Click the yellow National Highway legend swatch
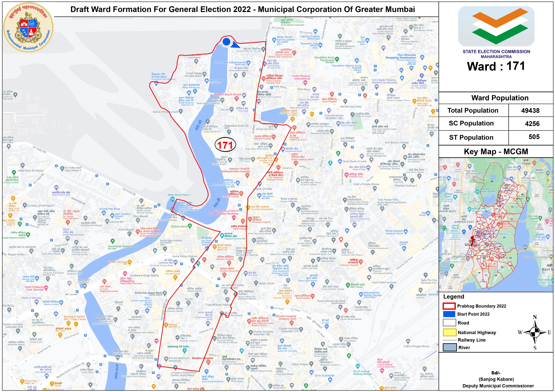555x392 pixels. (x=449, y=332)
